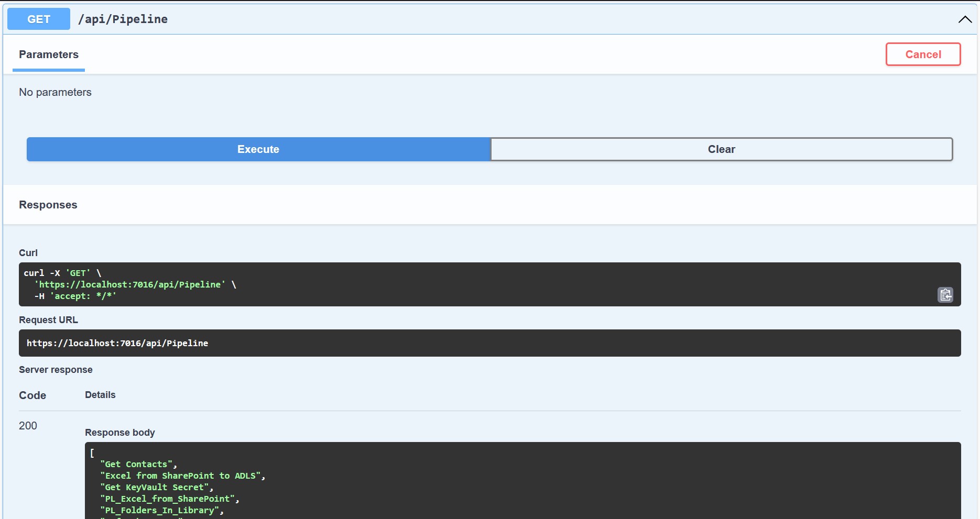980x519 pixels.
Task: Collapse the GET /api/Pipeline operation
Action: [964, 19]
